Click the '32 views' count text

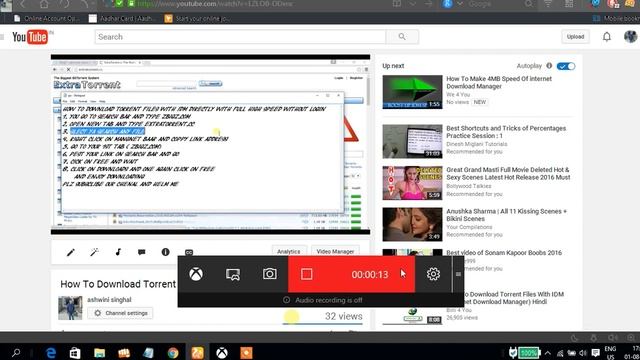click(x=343, y=316)
